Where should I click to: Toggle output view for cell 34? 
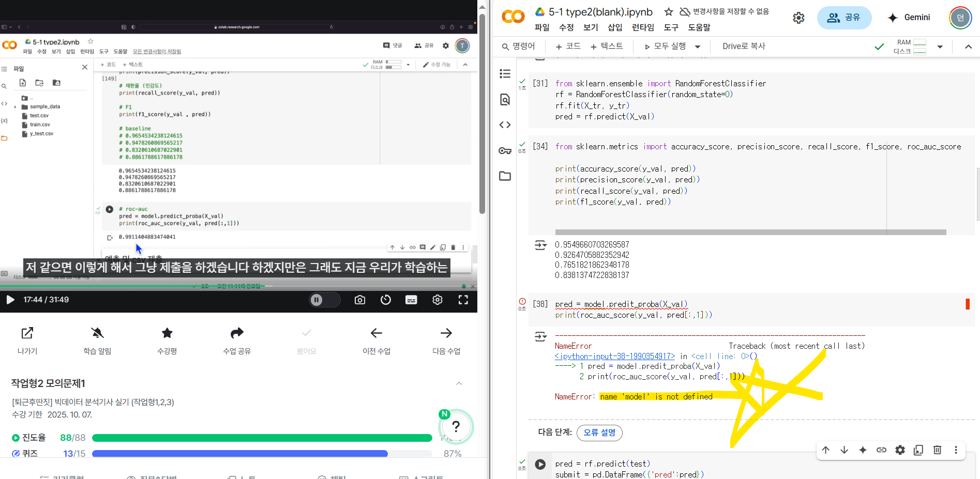[540, 245]
